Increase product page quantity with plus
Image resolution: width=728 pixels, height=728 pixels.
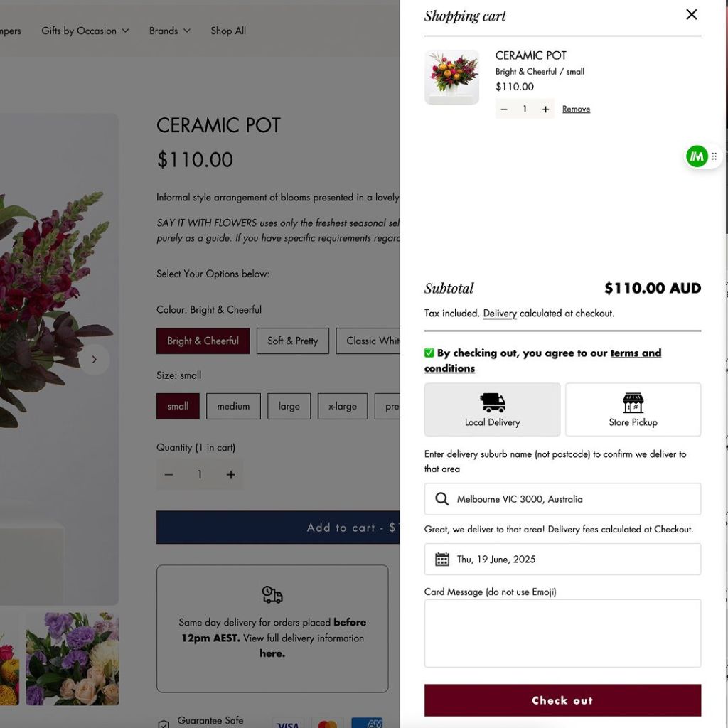(230, 475)
